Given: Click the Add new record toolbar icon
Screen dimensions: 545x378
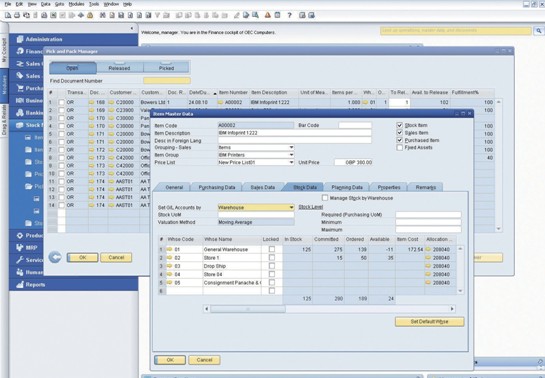Looking at the screenshot, I should coord(112,15).
